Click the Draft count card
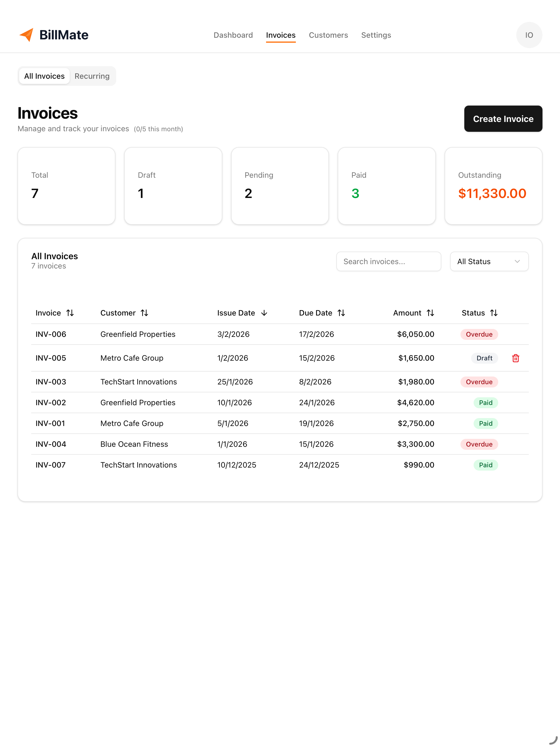 pyautogui.click(x=173, y=186)
